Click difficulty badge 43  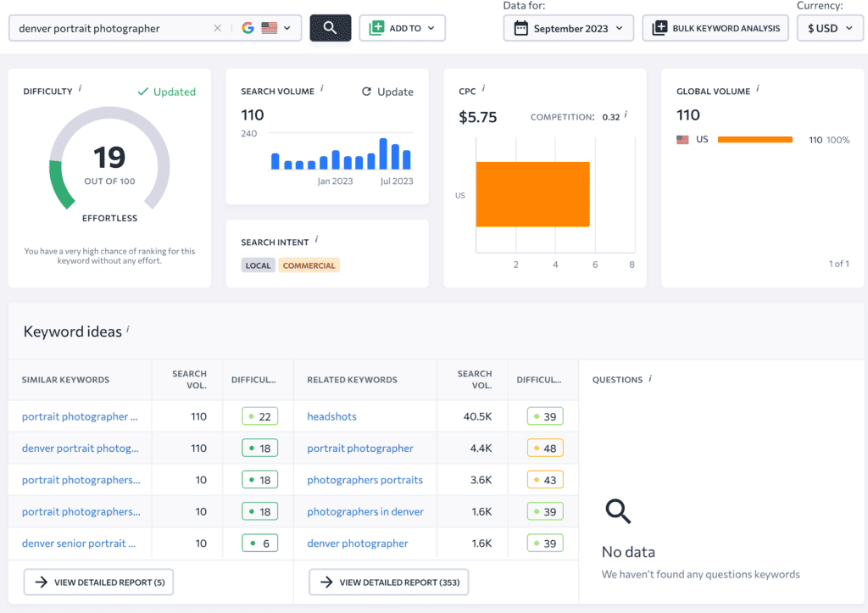coord(545,480)
